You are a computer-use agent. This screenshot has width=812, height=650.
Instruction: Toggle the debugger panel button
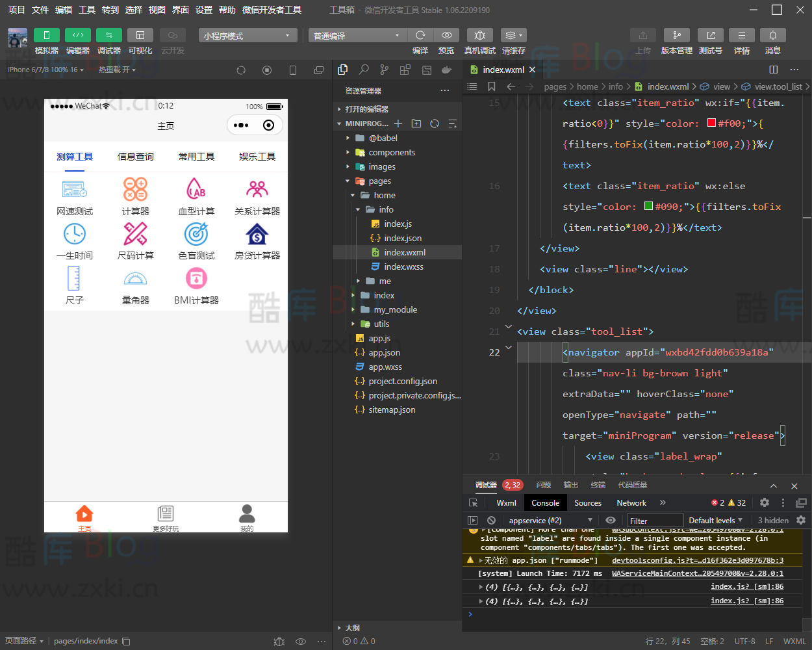click(x=108, y=35)
